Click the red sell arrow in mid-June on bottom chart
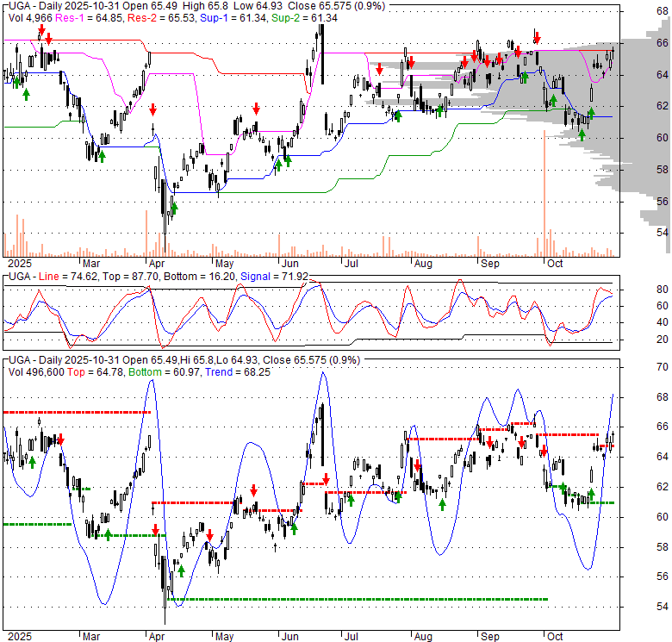 point(326,480)
